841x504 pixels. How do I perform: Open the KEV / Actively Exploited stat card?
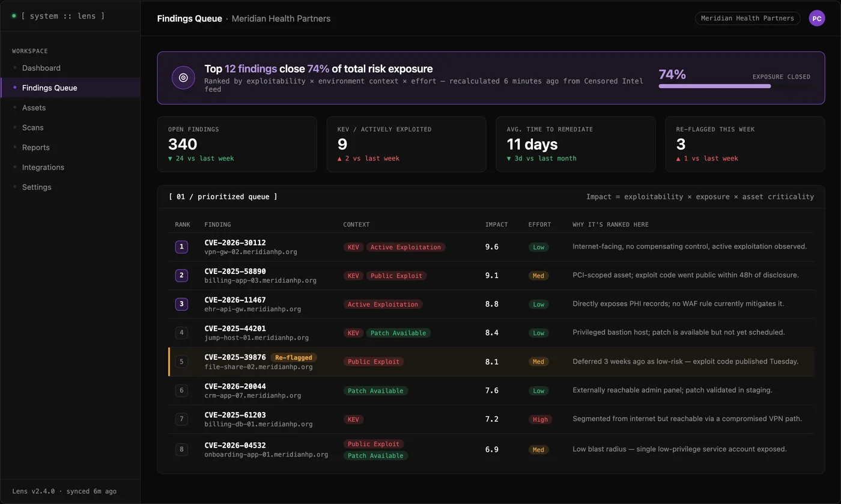407,144
